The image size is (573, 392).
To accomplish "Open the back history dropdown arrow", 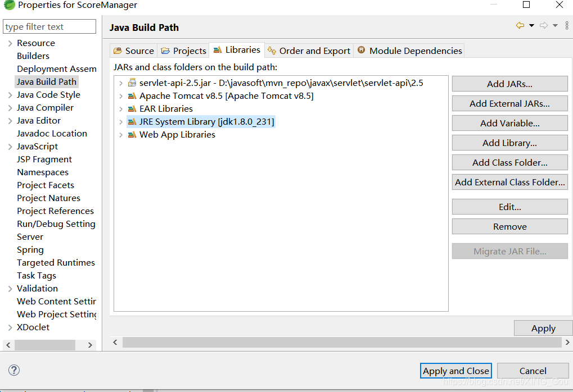I will [x=532, y=25].
